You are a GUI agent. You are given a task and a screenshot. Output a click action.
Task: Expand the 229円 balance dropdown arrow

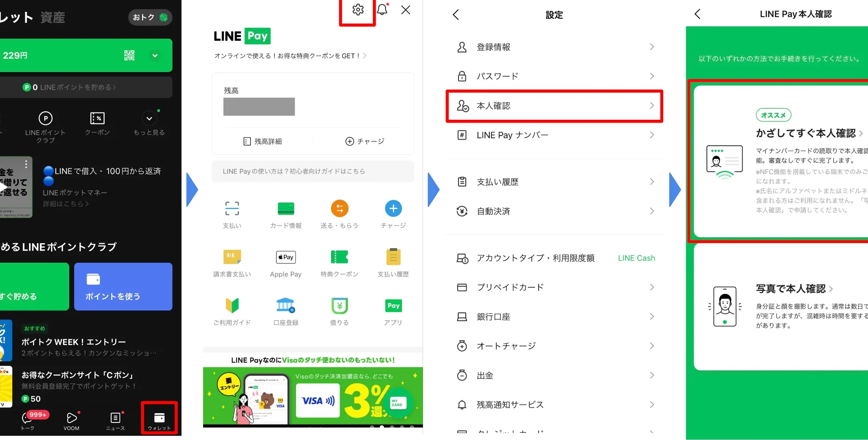click(x=155, y=55)
